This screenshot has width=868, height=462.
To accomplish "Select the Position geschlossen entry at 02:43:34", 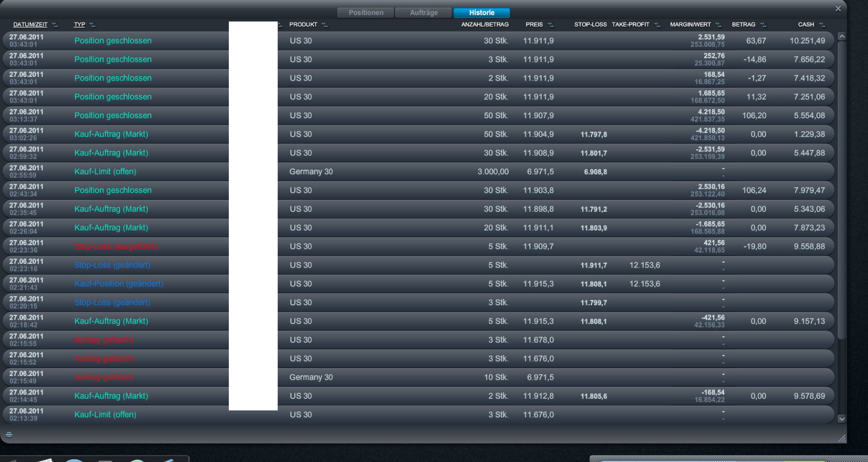I will pos(418,190).
